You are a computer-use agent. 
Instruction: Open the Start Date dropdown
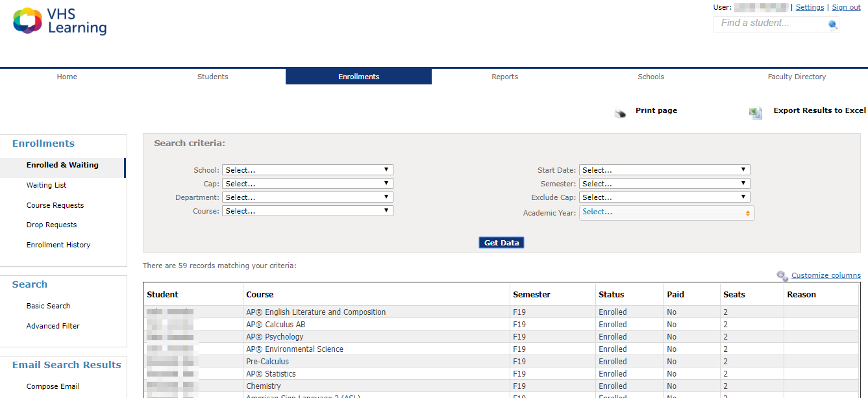(x=664, y=169)
